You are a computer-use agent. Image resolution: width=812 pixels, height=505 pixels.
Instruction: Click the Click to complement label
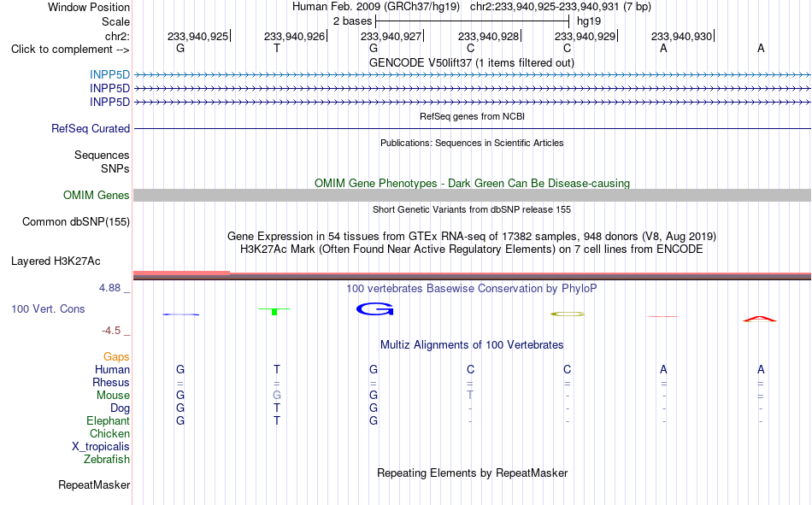(70, 50)
